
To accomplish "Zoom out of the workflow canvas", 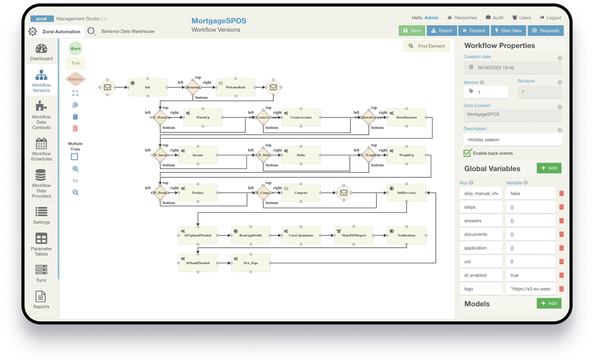I will (75, 192).
